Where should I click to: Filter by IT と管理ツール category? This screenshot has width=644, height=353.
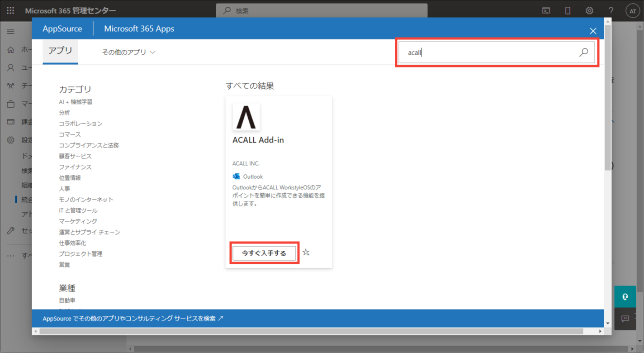tap(78, 210)
